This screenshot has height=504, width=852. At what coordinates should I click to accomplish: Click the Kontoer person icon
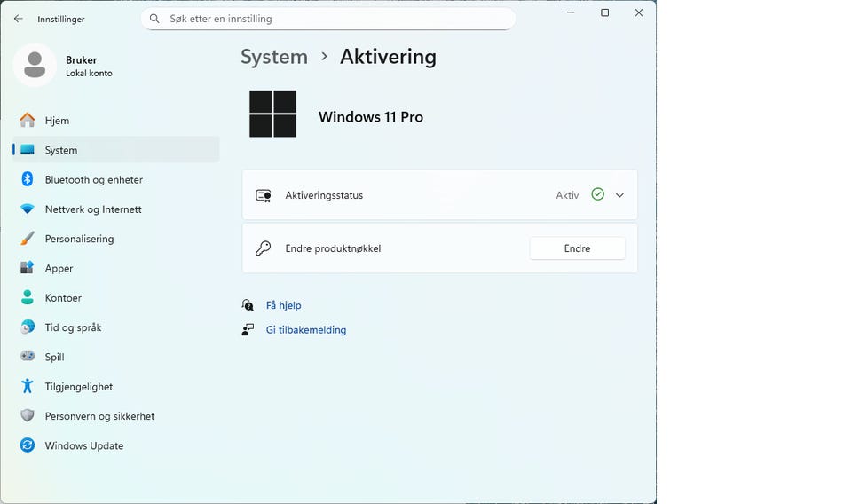coord(28,297)
